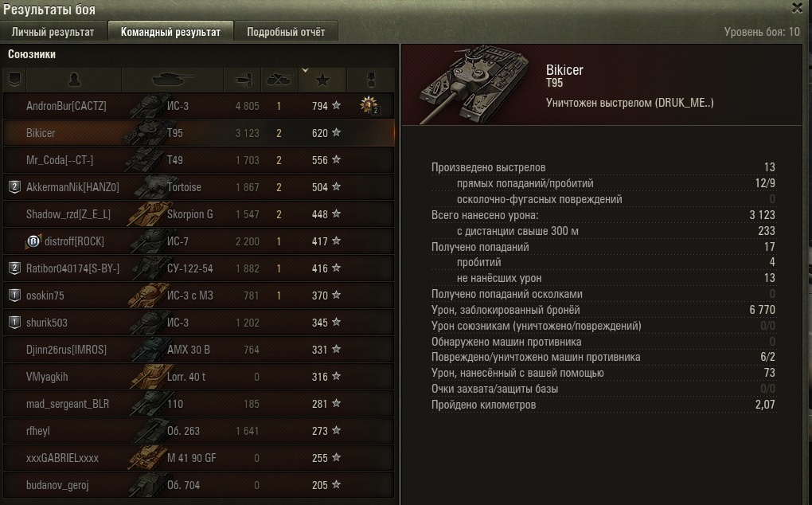Click platoon 2 badge beside AkkermanNik
Screen dimensions: 812x505
click(x=14, y=187)
